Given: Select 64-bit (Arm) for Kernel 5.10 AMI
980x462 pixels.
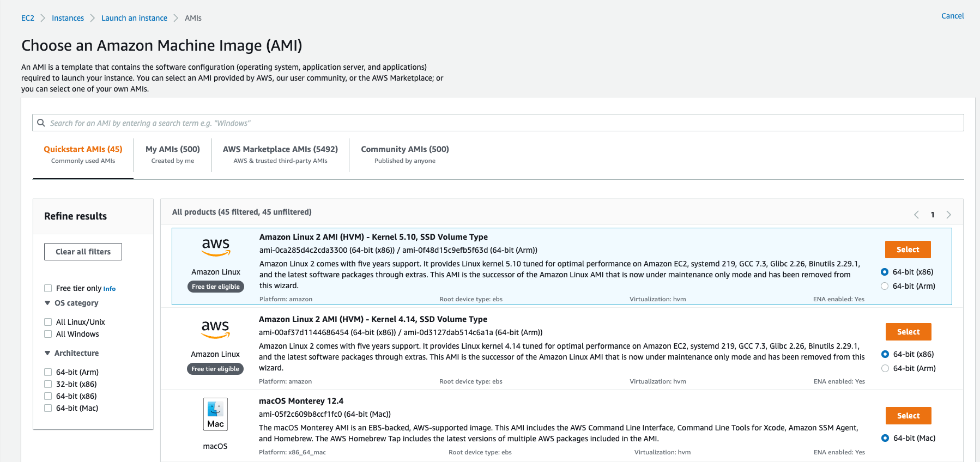Looking at the screenshot, I should [885, 286].
